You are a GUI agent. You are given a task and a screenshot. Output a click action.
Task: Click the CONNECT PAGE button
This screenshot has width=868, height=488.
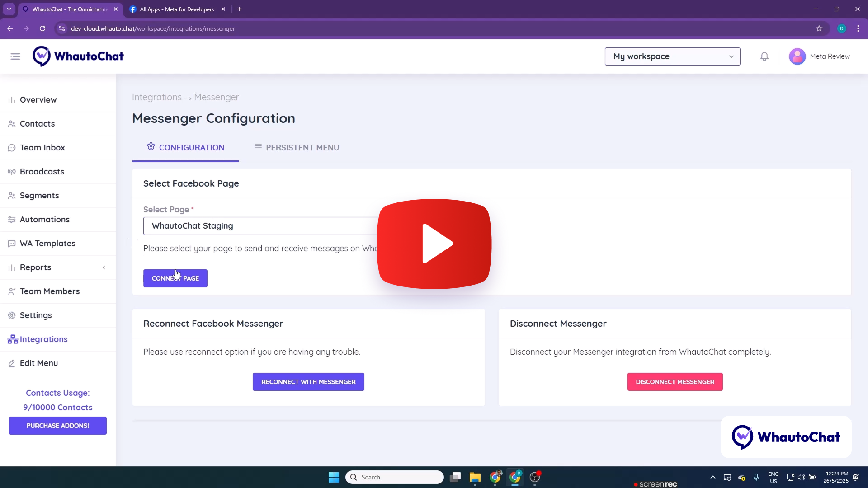[x=175, y=278]
